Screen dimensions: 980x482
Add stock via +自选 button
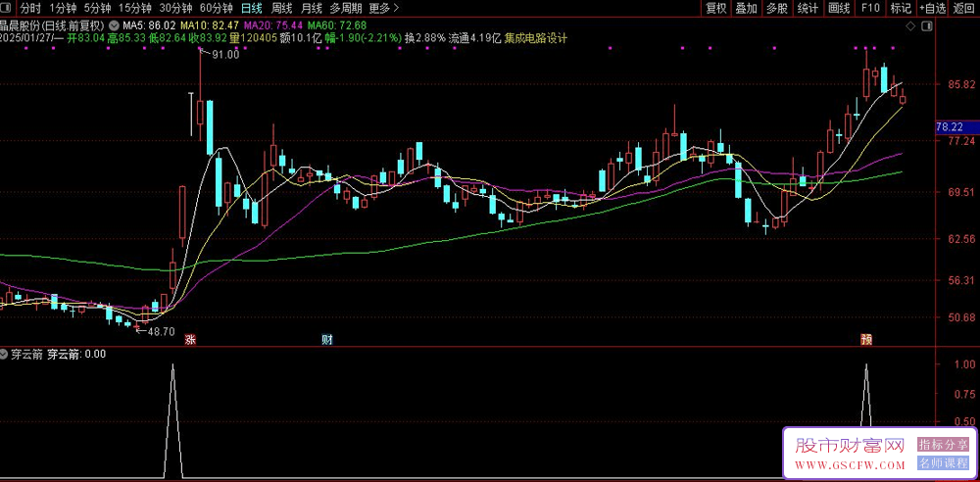(x=933, y=8)
